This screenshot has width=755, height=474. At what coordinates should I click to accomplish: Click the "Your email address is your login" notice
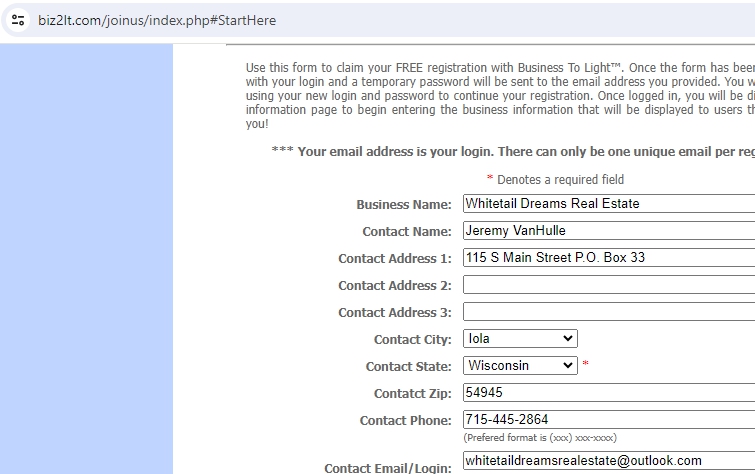click(512, 152)
